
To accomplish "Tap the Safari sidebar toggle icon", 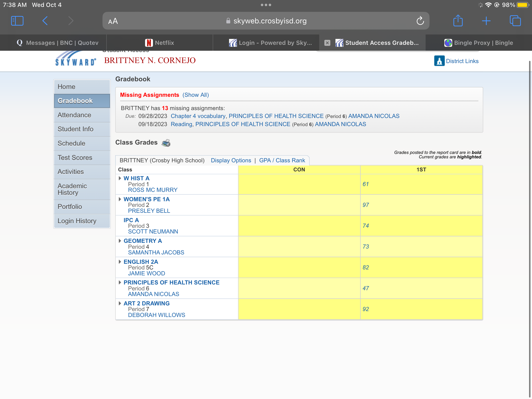I will [17, 21].
